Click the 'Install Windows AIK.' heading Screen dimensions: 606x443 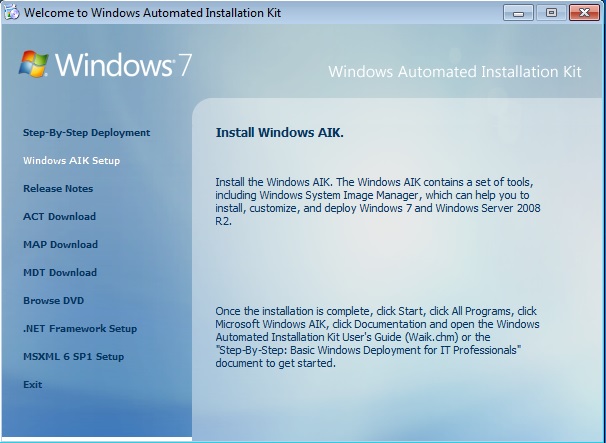[x=279, y=133]
